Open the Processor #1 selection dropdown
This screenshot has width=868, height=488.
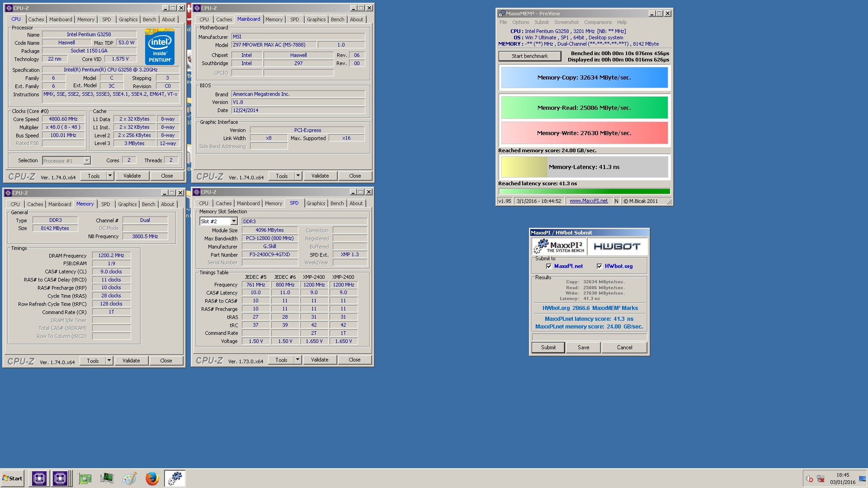(87, 161)
